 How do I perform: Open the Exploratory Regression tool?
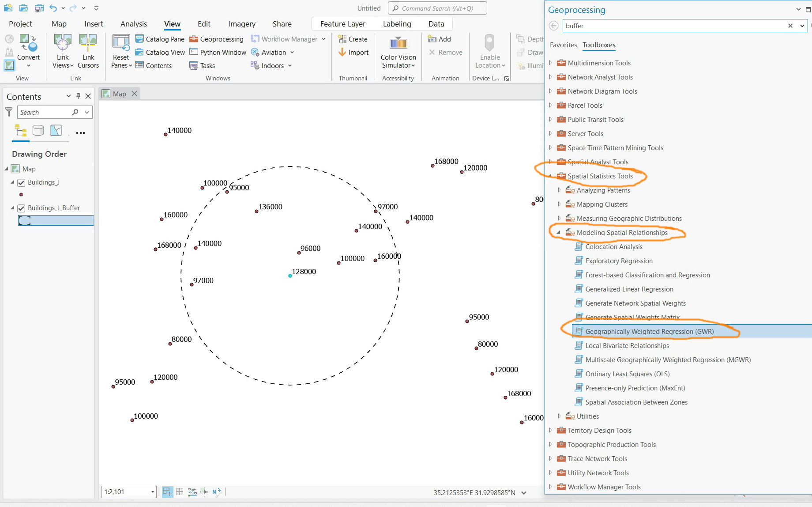[619, 261]
